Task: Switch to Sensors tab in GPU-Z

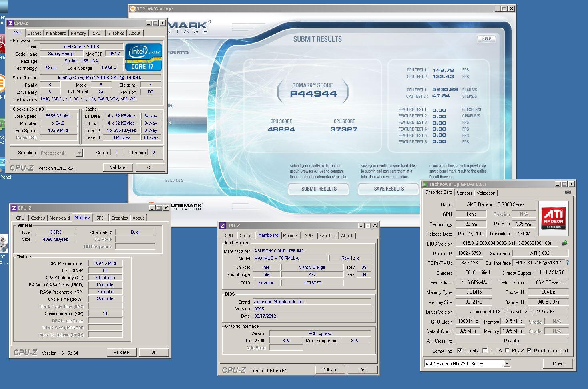Action: pos(464,193)
